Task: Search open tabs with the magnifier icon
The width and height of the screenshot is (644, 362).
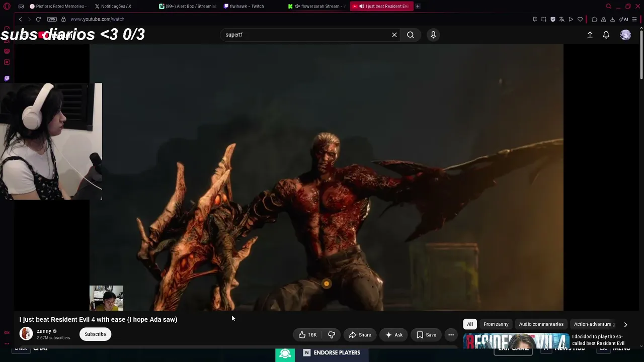Action: point(608,6)
